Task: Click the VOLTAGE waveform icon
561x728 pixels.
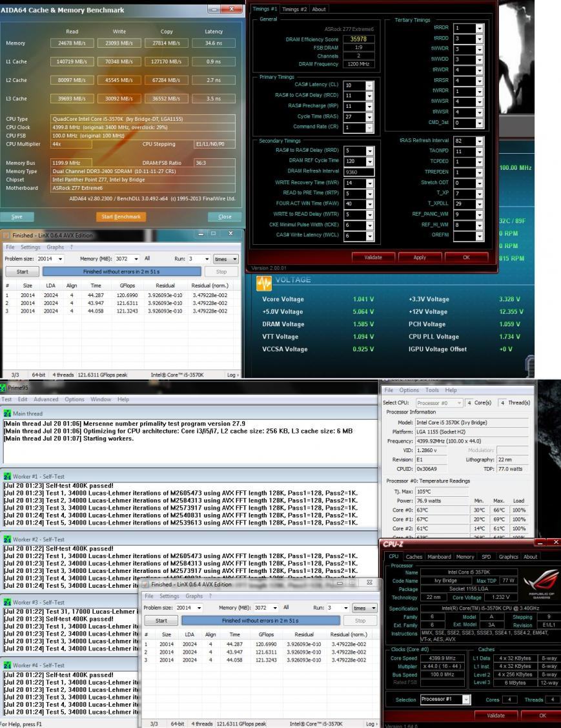Action: pos(264,283)
